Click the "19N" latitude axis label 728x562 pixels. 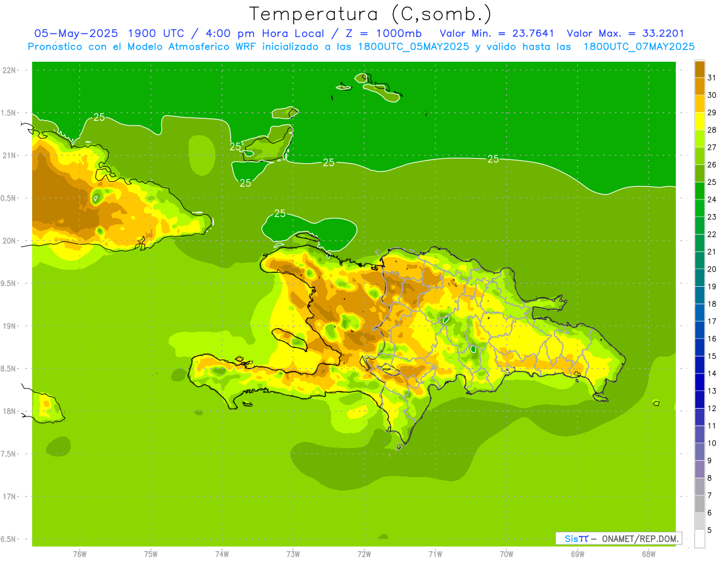click(x=9, y=326)
